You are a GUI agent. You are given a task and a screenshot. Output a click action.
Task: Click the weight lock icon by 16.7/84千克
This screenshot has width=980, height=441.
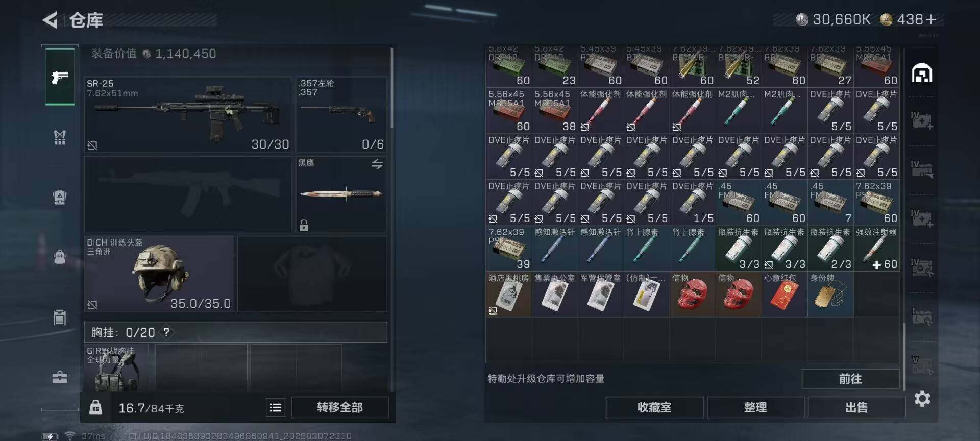(95, 407)
